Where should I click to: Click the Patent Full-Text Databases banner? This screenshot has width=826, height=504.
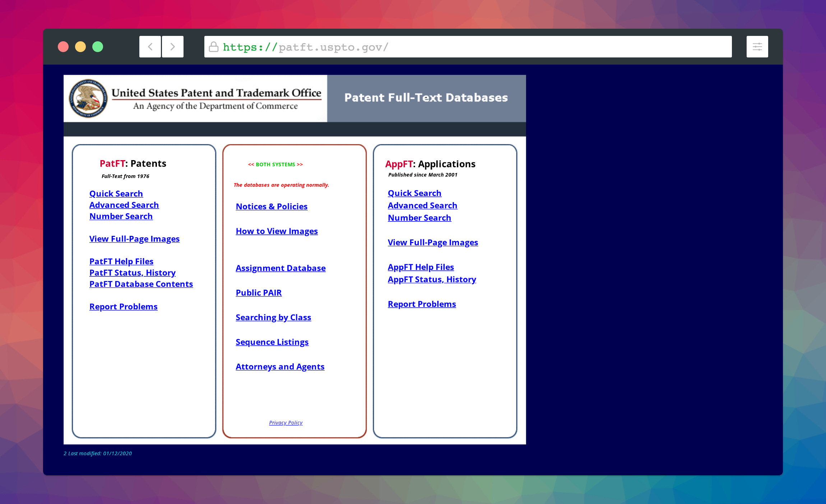426,98
